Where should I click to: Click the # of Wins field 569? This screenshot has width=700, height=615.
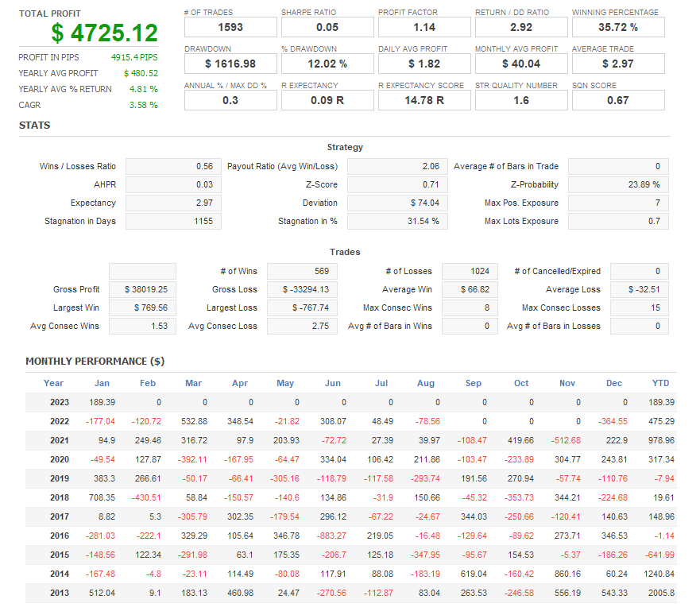pos(302,272)
